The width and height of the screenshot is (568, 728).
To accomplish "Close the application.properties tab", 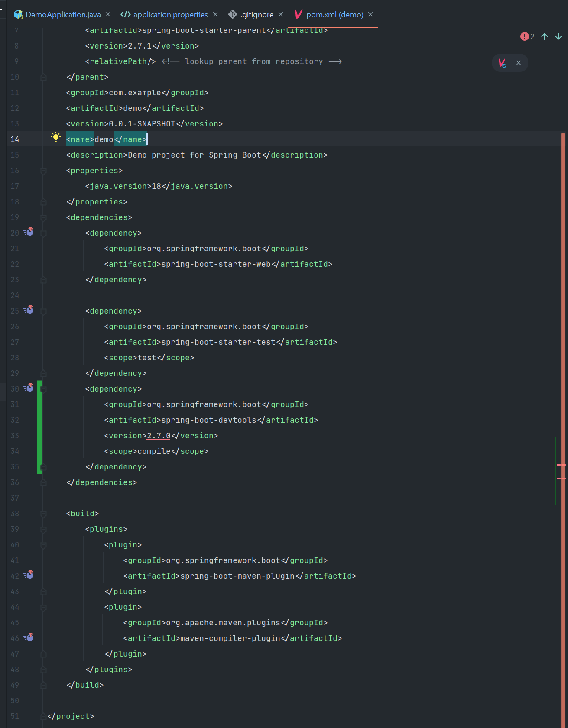I will tap(215, 14).
